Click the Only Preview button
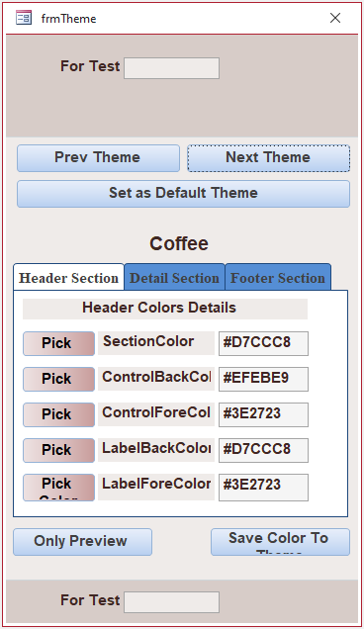This screenshot has width=364, height=629. (x=83, y=542)
